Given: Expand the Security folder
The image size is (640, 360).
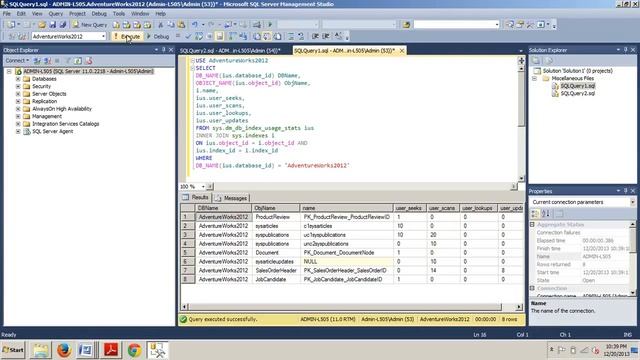Looking at the screenshot, I should coord(18,87).
